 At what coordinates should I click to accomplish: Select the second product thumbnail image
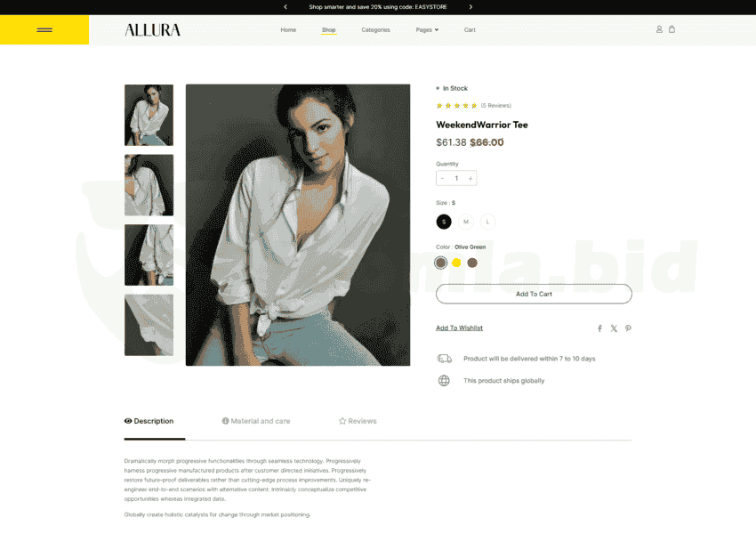(149, 185)
